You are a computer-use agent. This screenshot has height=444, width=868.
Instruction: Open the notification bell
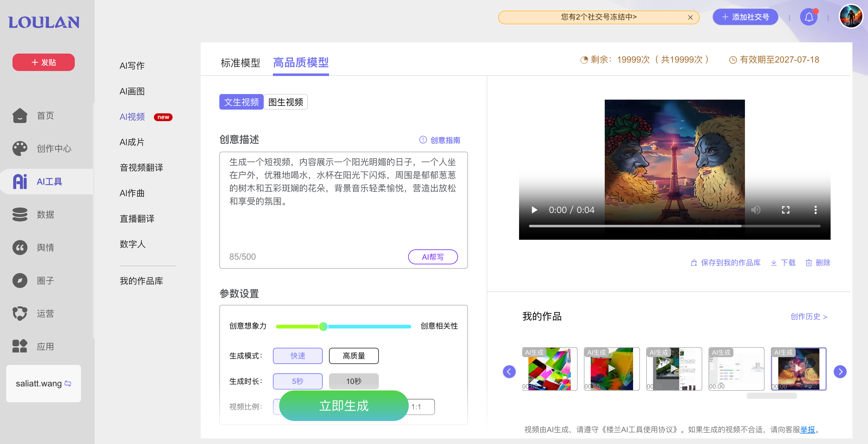click(x=809, y=17)
